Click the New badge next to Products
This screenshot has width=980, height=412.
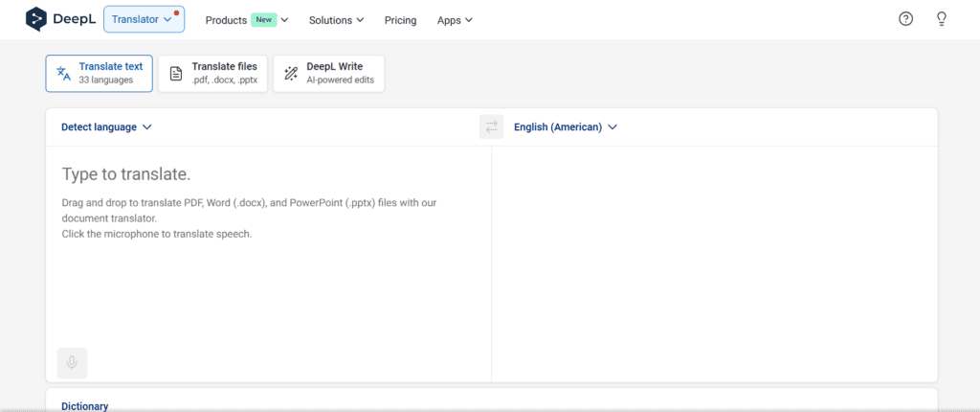pos(264,19)
